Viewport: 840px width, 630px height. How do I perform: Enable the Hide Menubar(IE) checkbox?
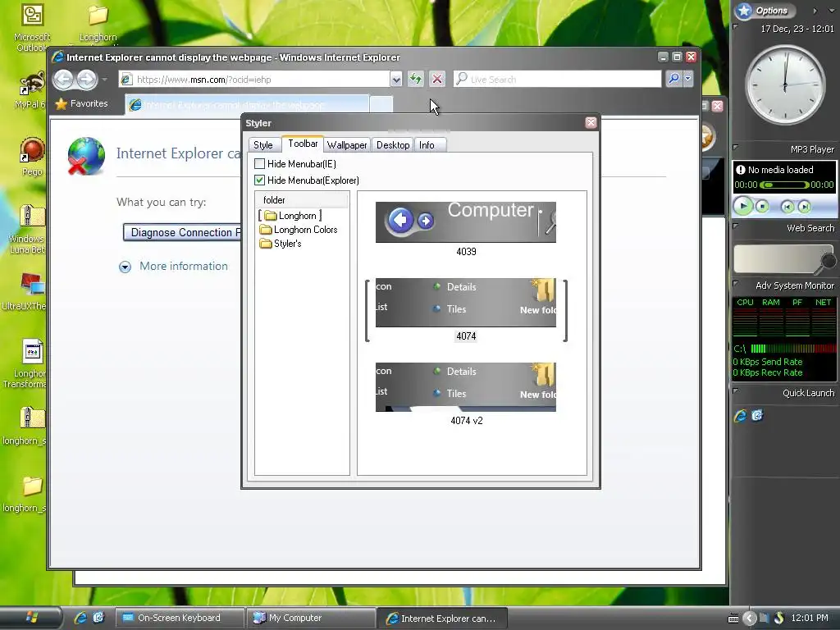(259, 164)
